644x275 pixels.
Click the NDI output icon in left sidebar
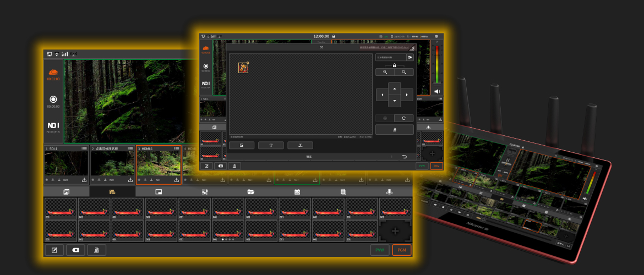[53, 126]
